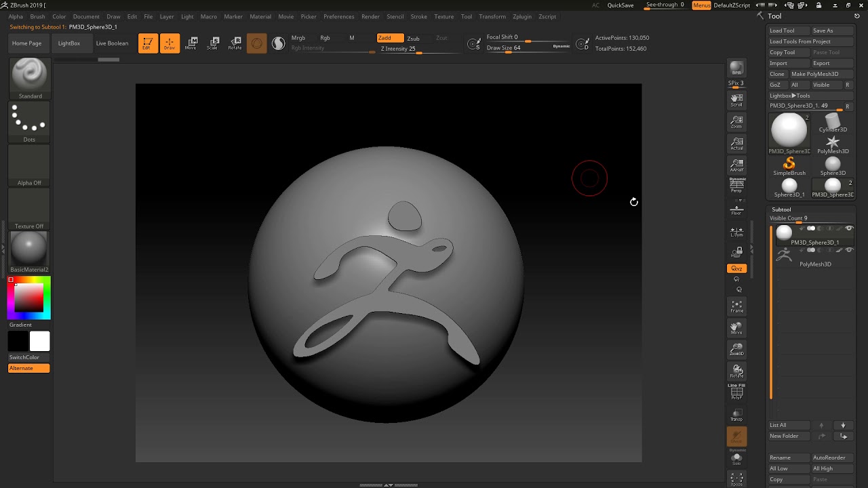
Task: Toggle Perspective distortion (Persp)
Action: click(736, 186)
